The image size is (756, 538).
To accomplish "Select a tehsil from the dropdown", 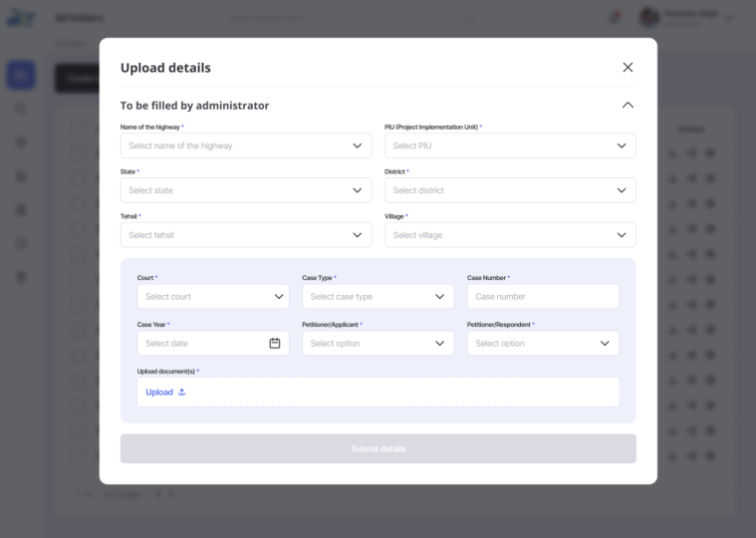I will point(245,235).
